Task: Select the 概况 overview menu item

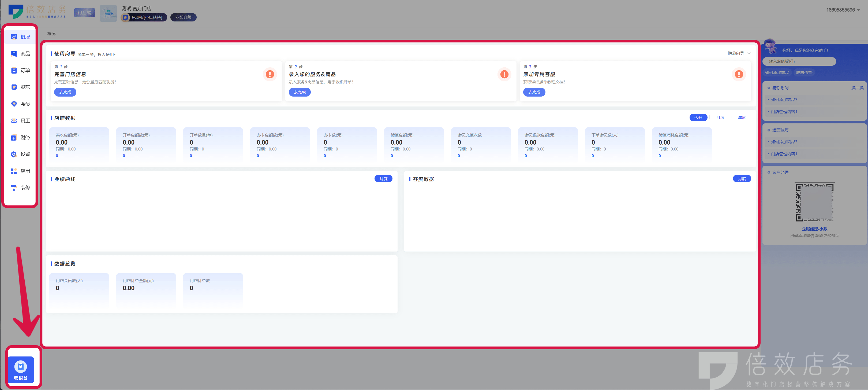Action: [x=20, y=37]
